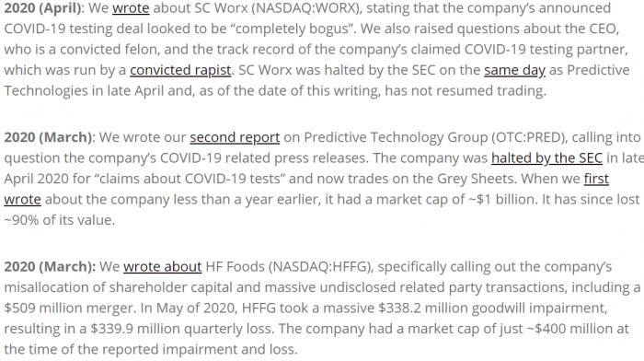The width and height of the screenshot is (644, 361).
Task: Click the bold "2020 (April)" heading
Action: tap(42, 8)
